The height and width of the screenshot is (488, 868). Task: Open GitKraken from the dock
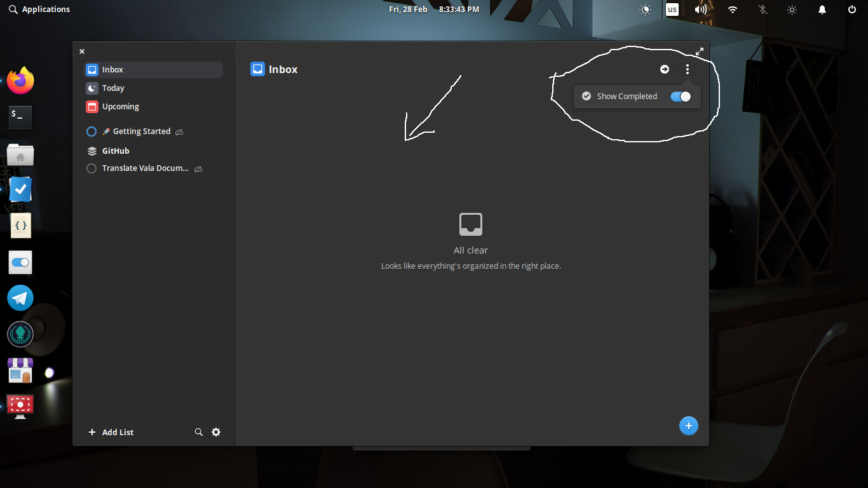tap(20, 334)
